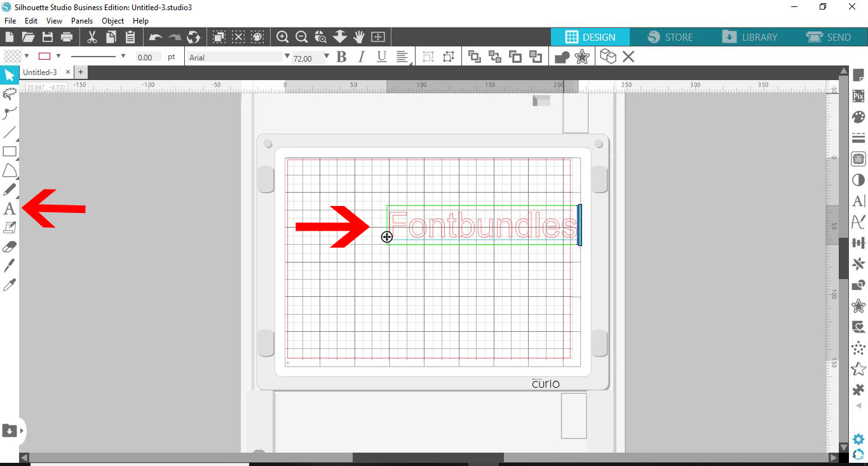Open the Fill color palette panel
Viewport: 868px width, 466px height.
coord(858,117)
